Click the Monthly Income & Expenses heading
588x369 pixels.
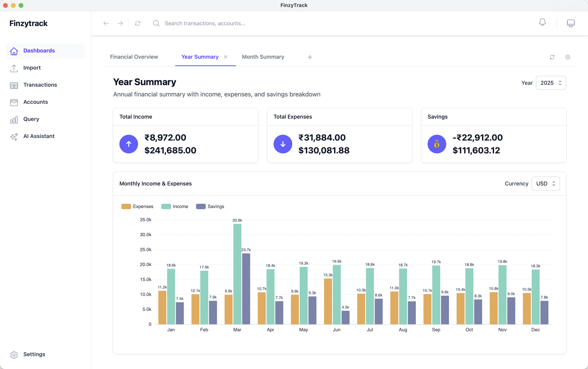coord(156,184)
